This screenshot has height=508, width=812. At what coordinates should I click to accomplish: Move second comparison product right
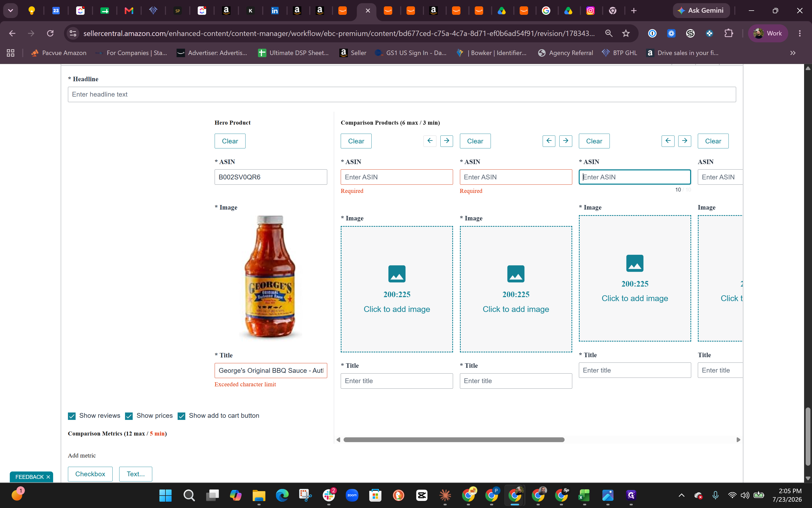coord(566,141)
